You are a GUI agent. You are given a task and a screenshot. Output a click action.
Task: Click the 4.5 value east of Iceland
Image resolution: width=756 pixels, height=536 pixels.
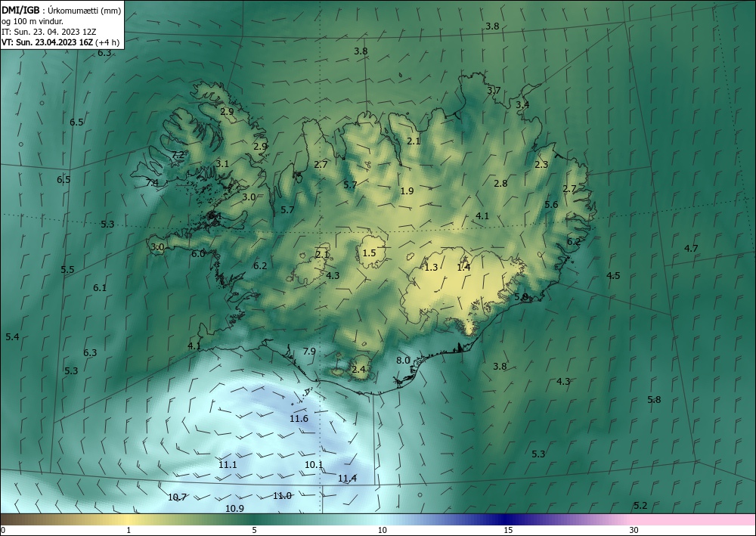pyautogui.click(x=613, y=276)
